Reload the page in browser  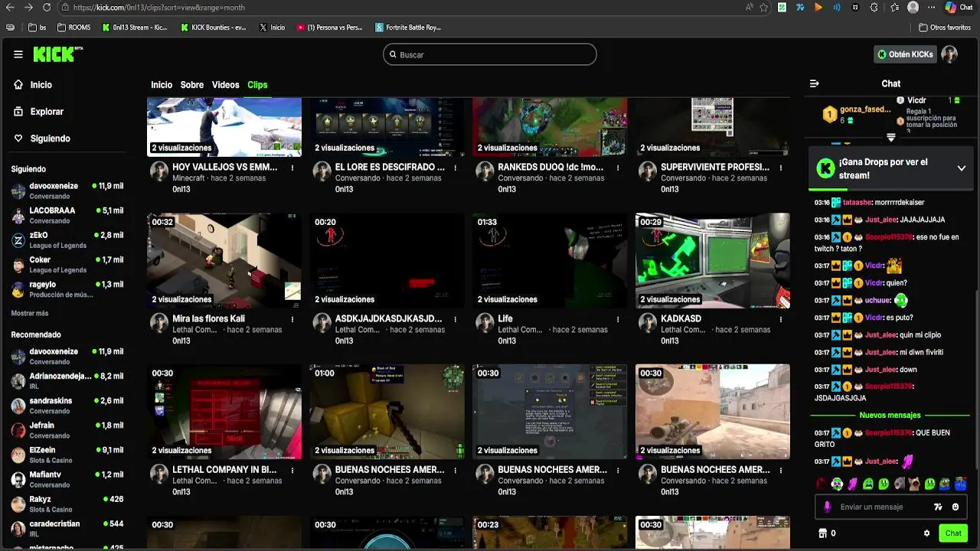(x=47, y=8)
